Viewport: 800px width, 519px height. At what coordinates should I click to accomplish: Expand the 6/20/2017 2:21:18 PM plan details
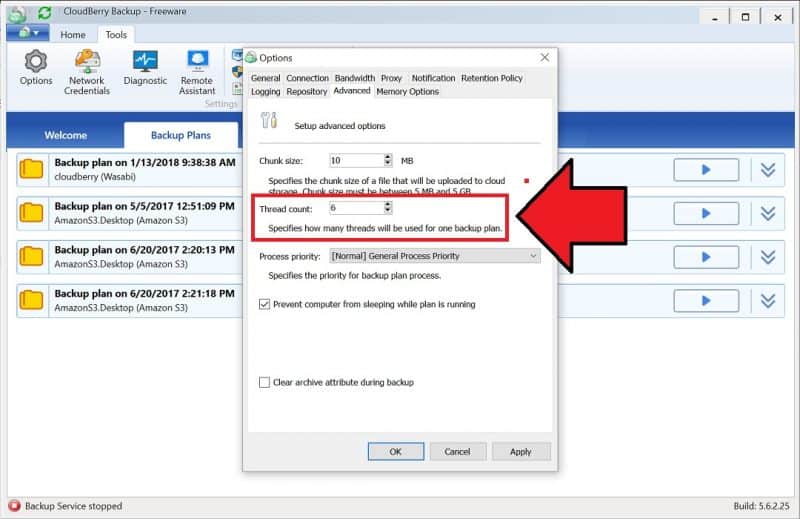tap(768, 301)
